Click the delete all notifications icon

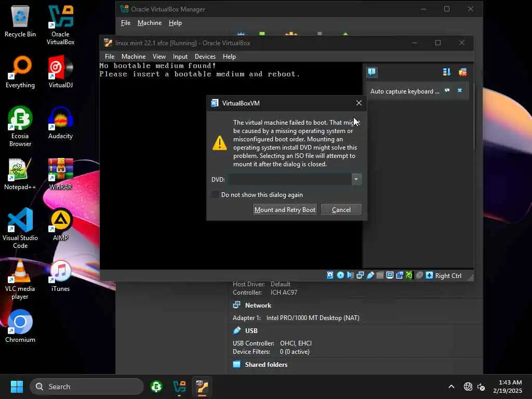(x=462, y=72)
